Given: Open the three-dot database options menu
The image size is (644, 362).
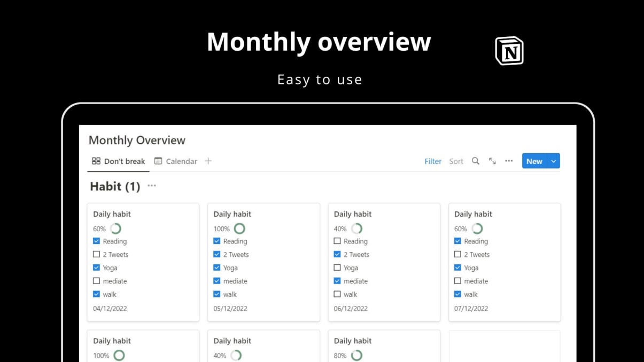Looking at the screenshot, I should 509,161.
